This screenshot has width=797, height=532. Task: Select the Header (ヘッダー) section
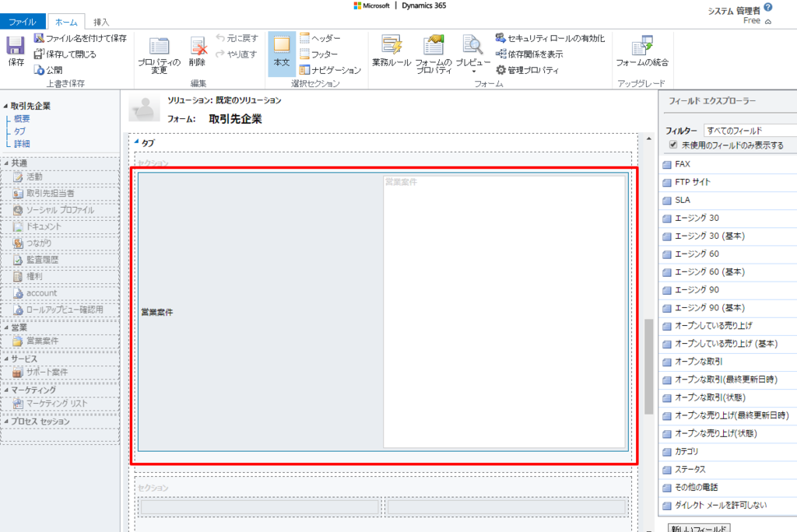(x=320, y=38)
